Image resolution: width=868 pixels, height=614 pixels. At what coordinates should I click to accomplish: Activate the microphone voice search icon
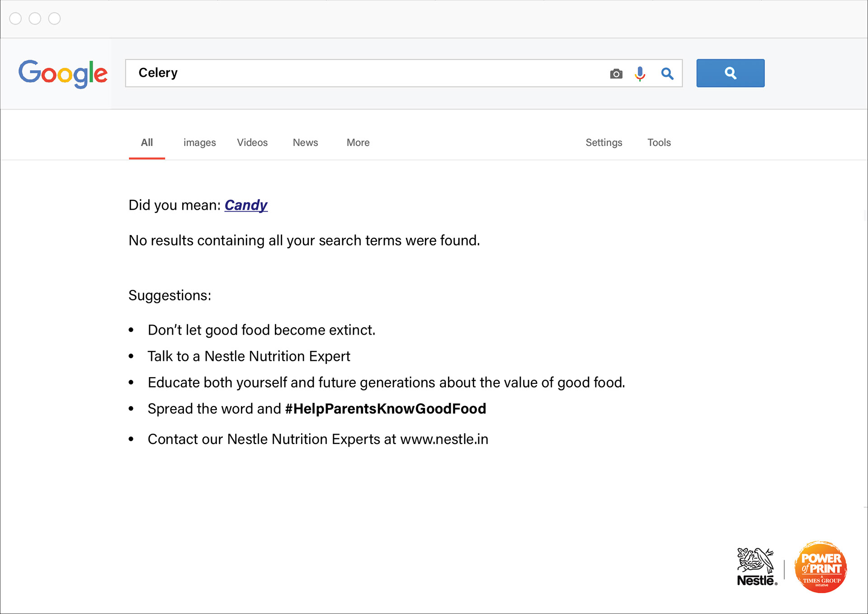[x=640, y=74]
